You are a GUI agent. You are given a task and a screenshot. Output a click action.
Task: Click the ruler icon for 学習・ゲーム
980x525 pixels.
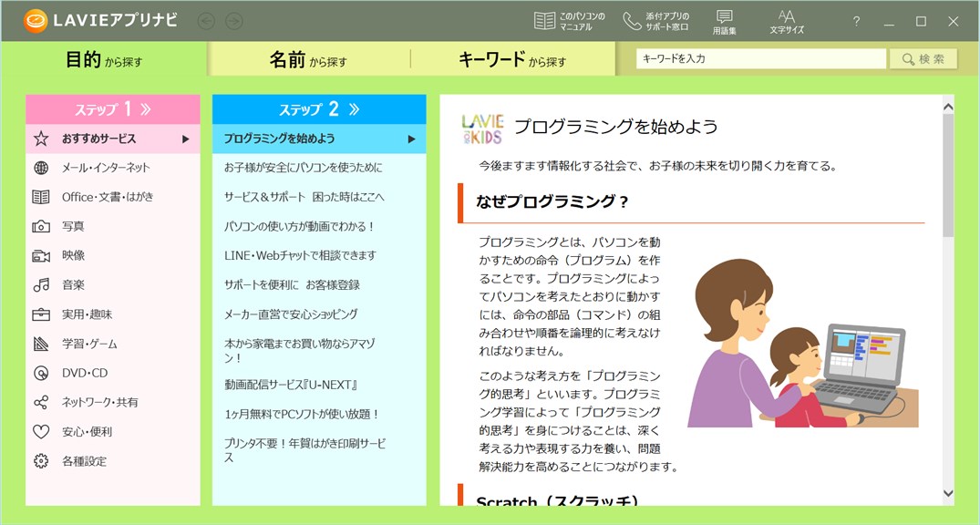click(x=41, y=344)
